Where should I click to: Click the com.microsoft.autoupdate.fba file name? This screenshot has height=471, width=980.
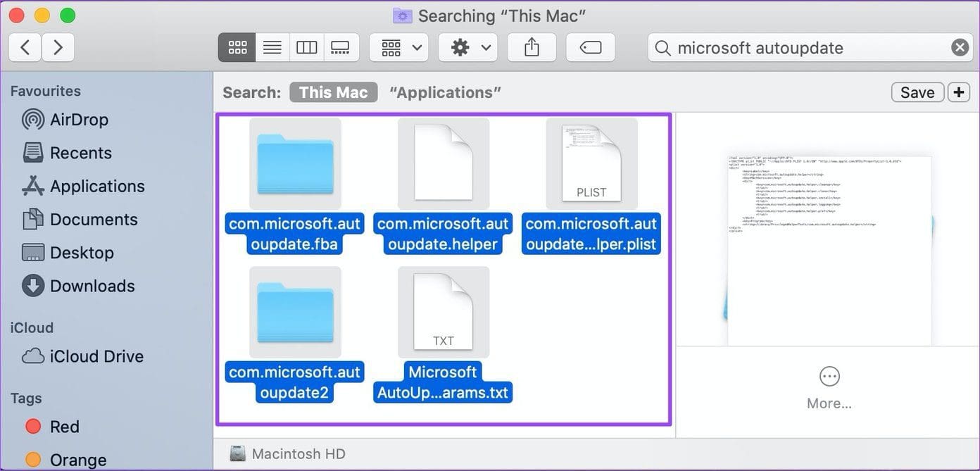295,234
